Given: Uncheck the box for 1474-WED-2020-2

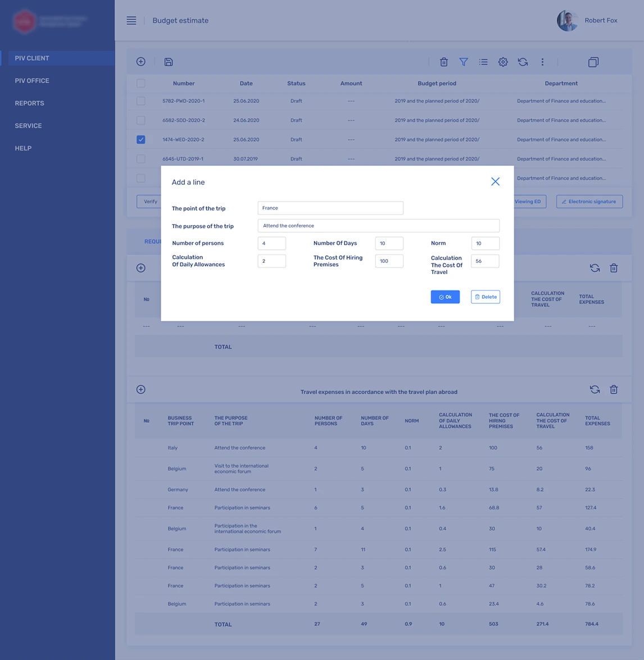Looking at the screenshot, I should coord(141,139).
